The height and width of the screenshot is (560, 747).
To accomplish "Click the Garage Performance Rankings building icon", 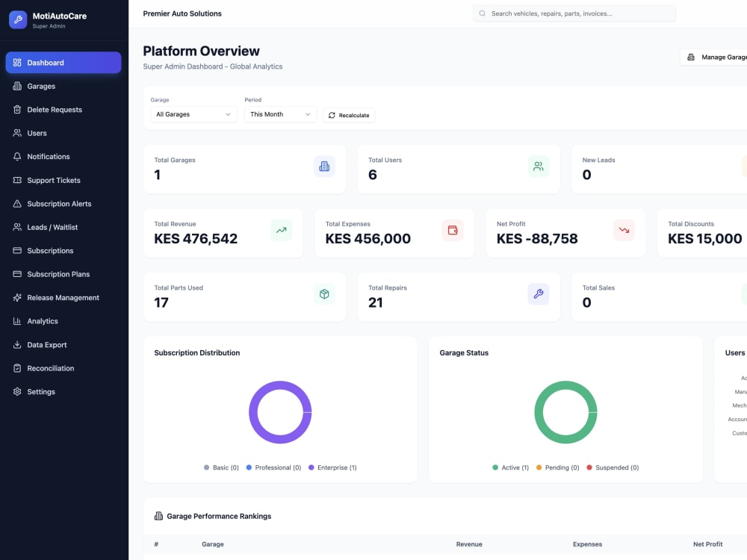I will [x=158, y=516].
